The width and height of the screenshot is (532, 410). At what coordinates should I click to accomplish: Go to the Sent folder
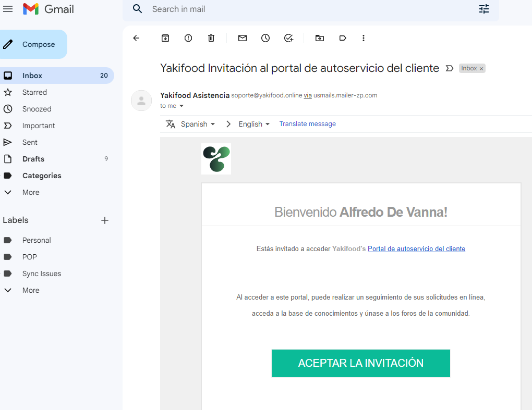coord(30,142)
